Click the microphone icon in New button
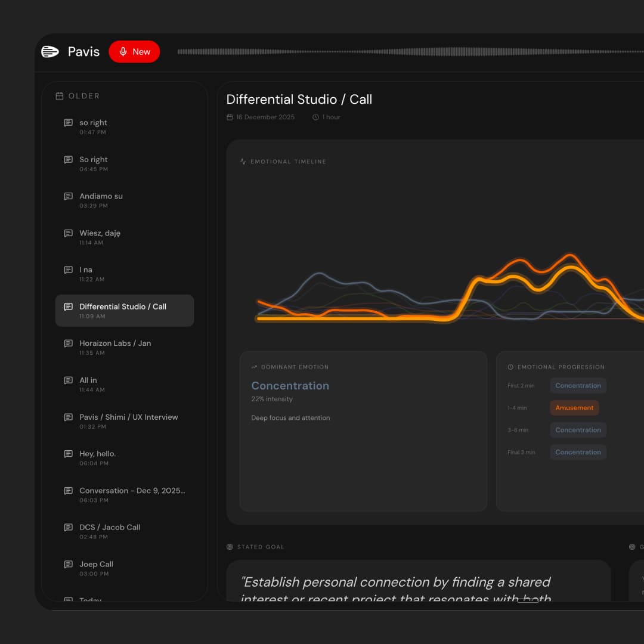Image resolution: width=644 pixels, height=644 pixels. (x=123, y=52)
